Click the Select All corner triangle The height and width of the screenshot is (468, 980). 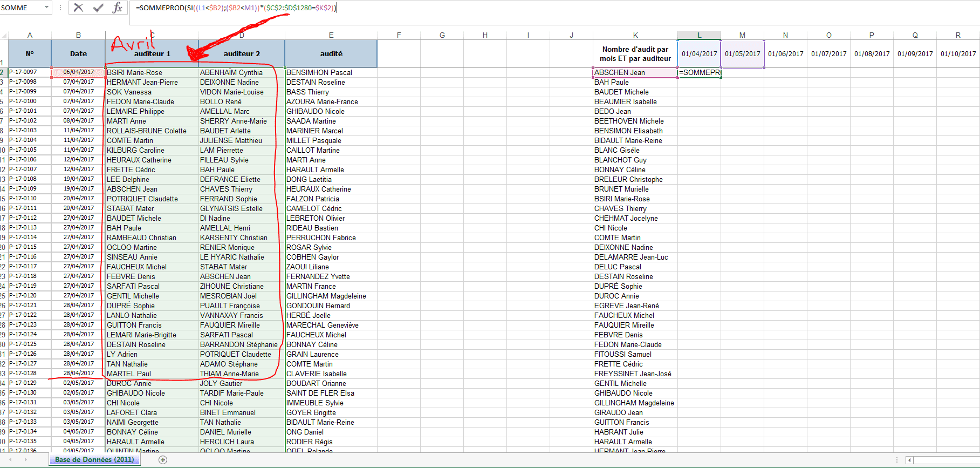tap(4, 36)
